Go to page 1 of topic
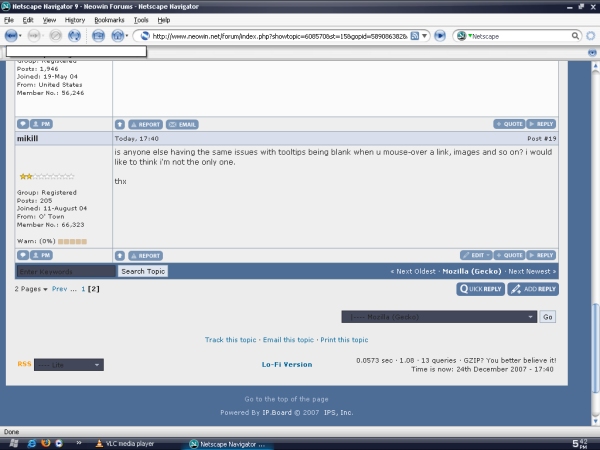This screenshot has width=600, height=450. (83, 289)
